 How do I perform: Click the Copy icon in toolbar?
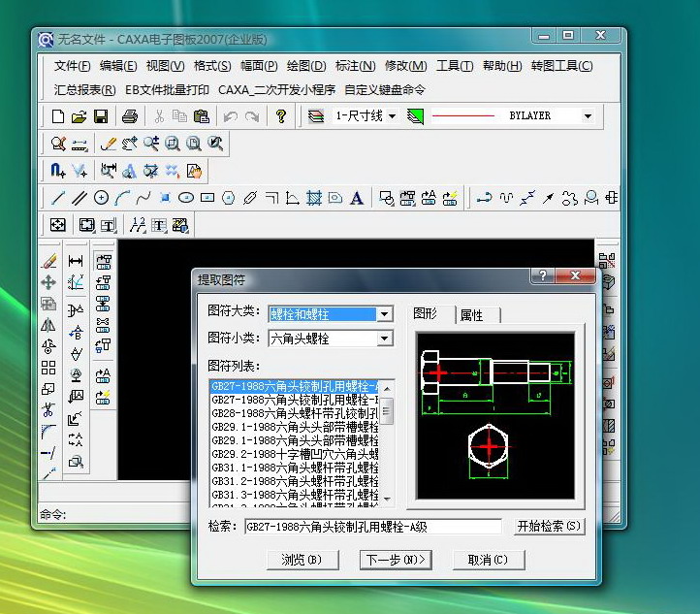pos(180,116)
